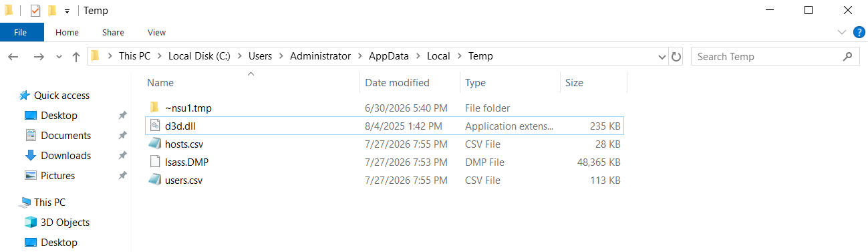Viewport: 868px width, 252px height.
Task: Click the pin icon beside Documents
Action: pos(122,136)
